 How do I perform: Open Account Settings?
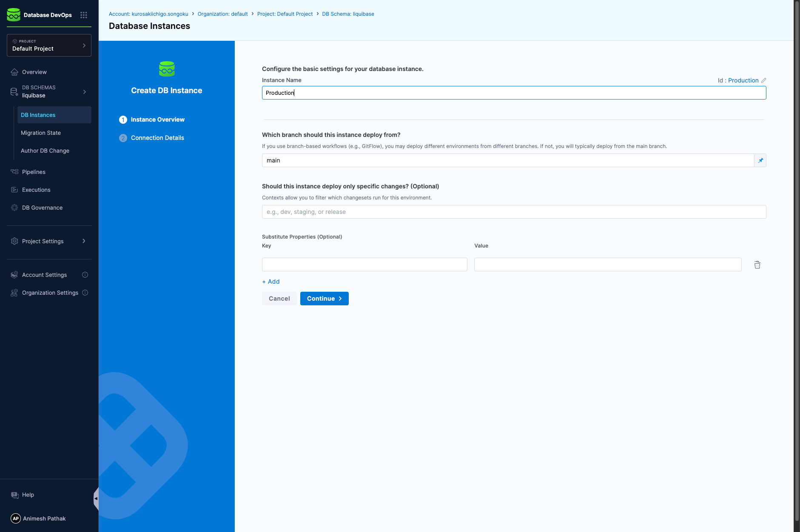(x=44, y=275)
